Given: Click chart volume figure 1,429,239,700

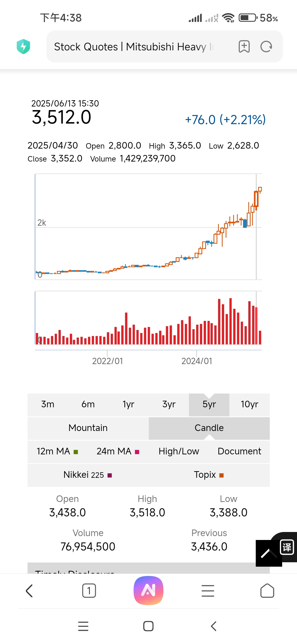Looking at the screenshot, I should click(x=147, y=159).
